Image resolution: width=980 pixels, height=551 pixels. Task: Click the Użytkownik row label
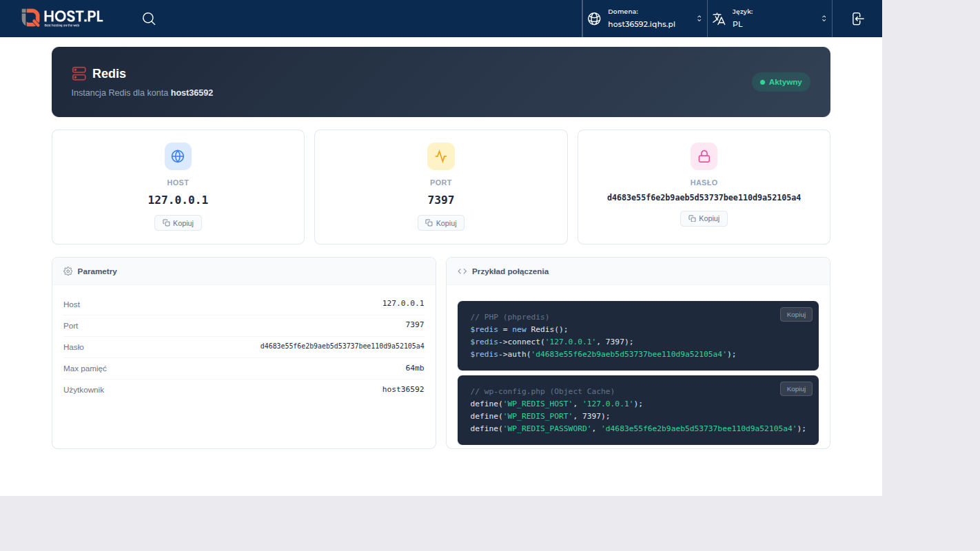84,390
